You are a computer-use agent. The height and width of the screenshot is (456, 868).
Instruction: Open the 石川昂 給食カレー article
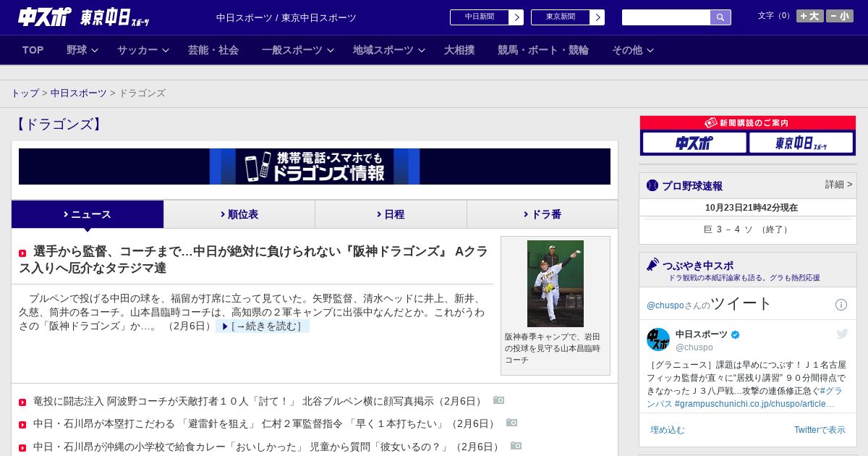[267, 447]
